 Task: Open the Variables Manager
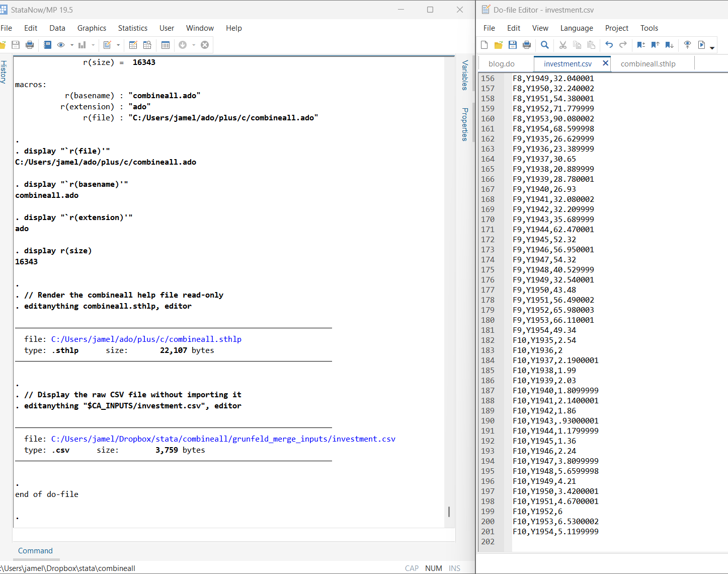(166, 45)
